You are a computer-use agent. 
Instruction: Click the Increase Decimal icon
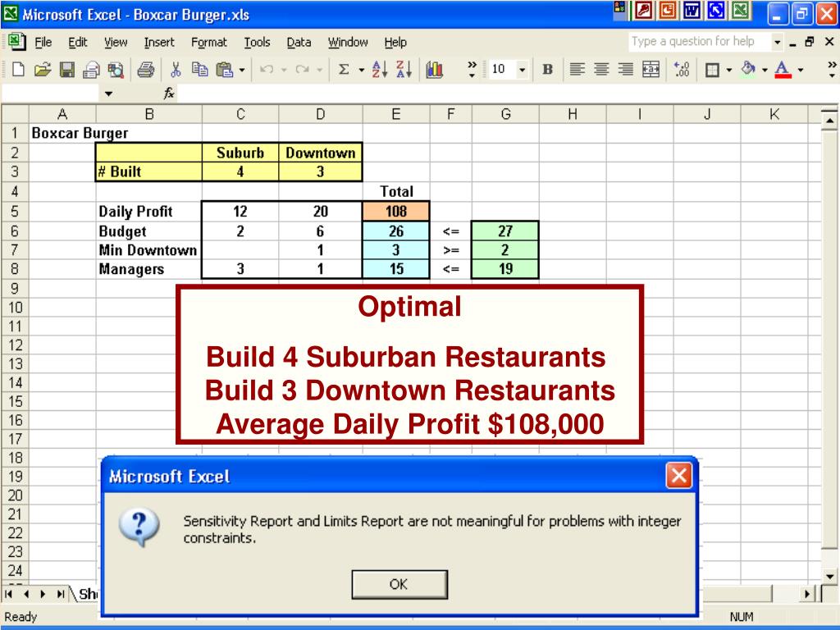click(682, 70)
